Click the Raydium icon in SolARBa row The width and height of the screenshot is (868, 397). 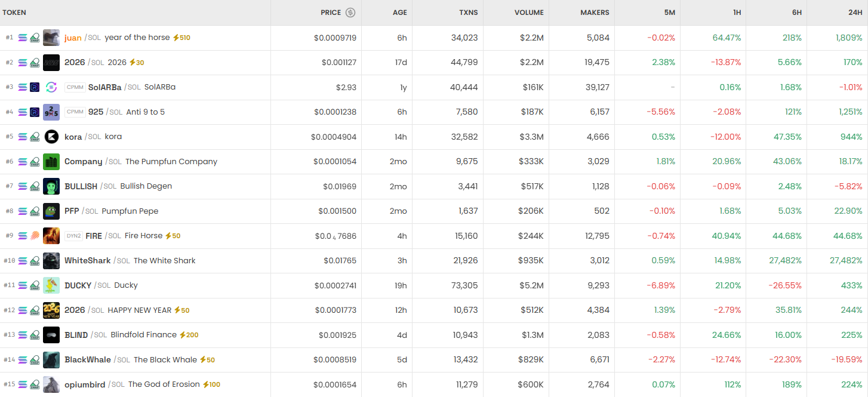coord(35,87)
